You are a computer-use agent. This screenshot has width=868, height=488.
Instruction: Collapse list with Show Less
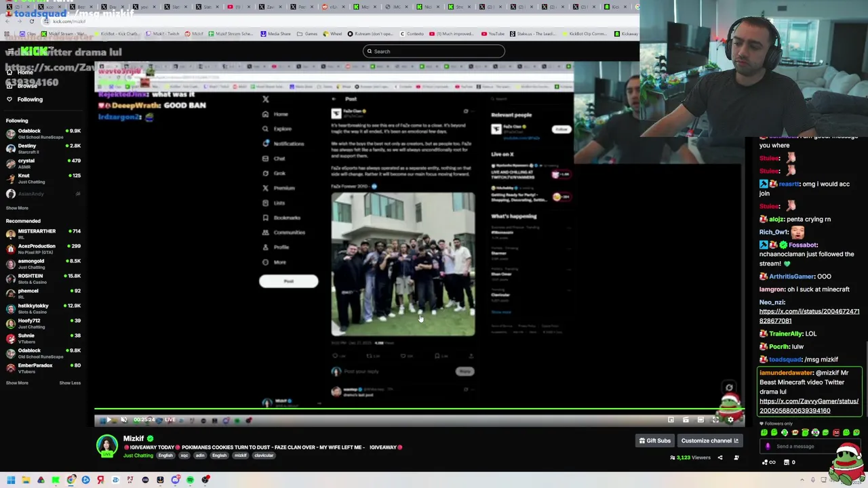pyautogui.click(x=70, y=383)
